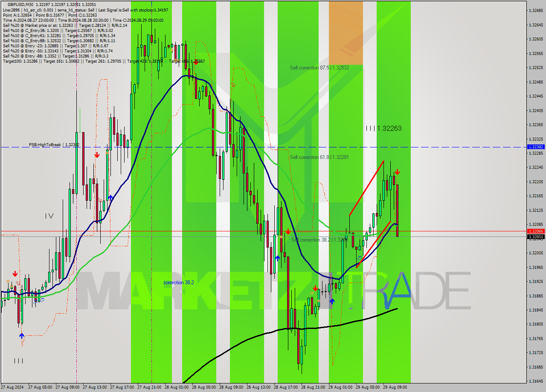Click red down arrow beside 'Sell correction 38.2' label

click(x=288, y=232)
